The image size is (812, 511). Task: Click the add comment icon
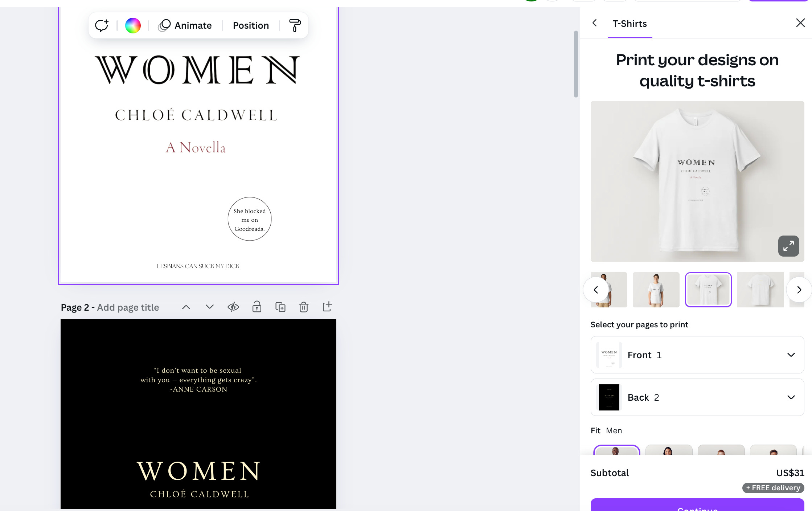102,25
